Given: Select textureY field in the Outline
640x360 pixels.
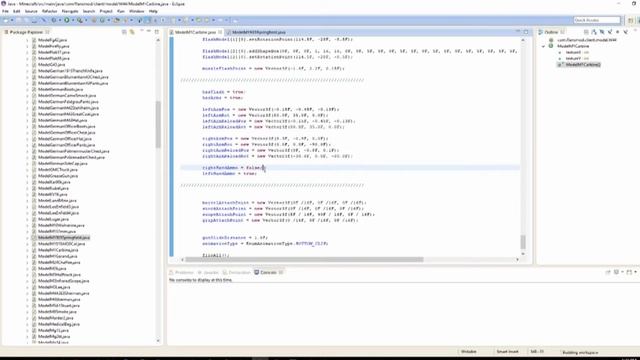Looking at the screenshot, I should 573,58.
